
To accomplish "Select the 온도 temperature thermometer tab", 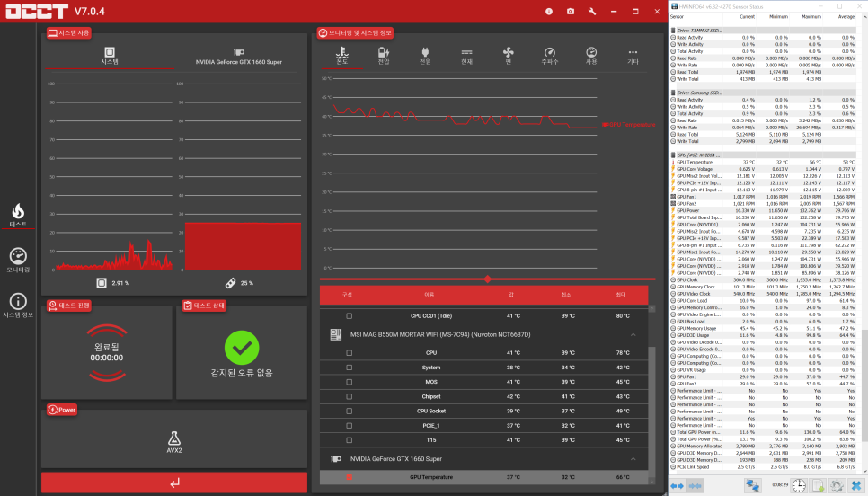I will point(342,56).
